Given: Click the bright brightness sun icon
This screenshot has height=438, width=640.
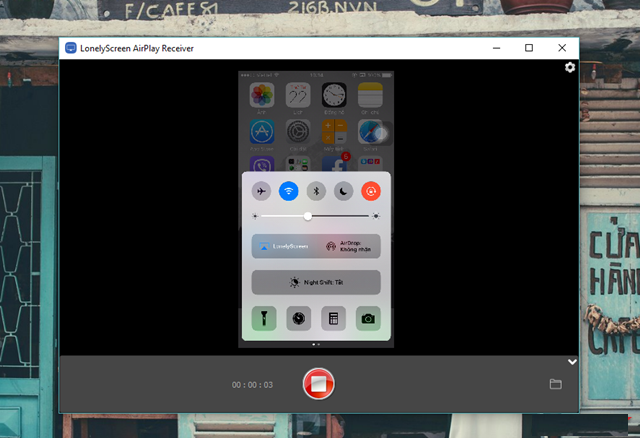Looking at the screenshot, I should (x=376, y=216).
